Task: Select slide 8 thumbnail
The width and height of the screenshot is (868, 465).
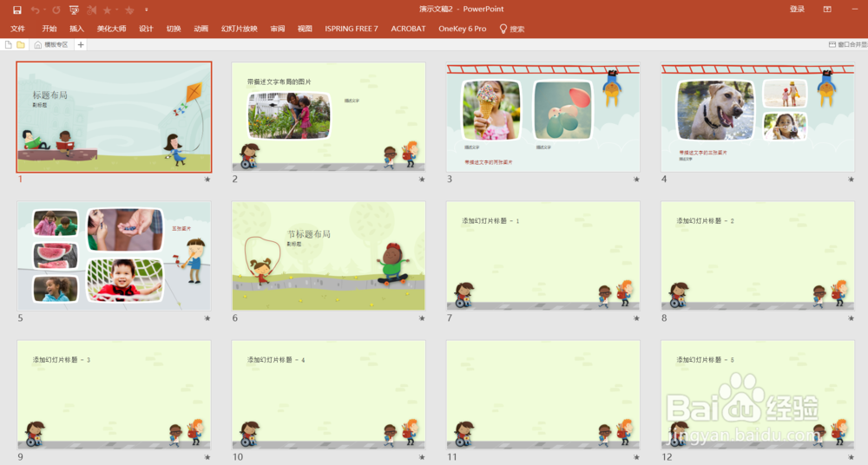Action: 758,256
